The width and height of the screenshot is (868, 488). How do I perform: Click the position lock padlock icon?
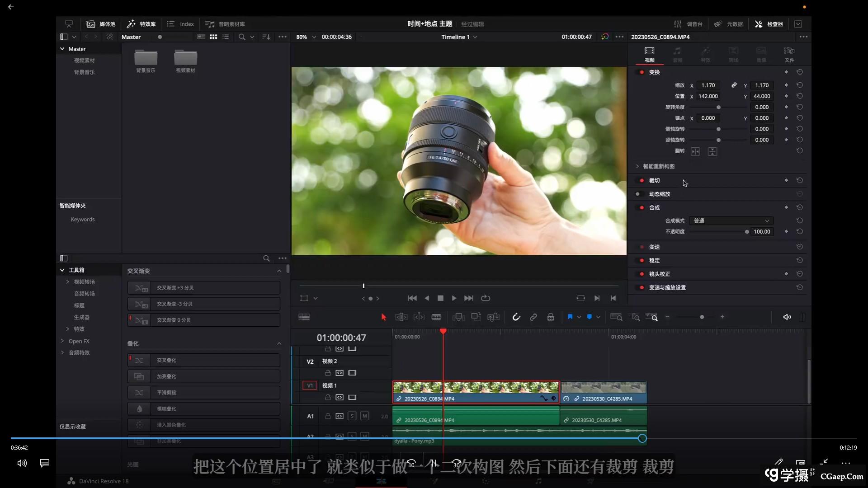[551, 317]
